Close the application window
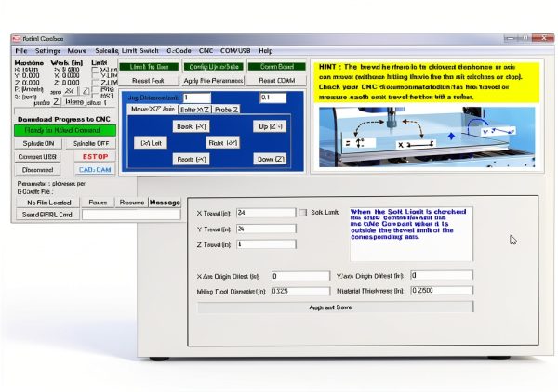Screen dimensions: 558x392 pyautogui.click(x=543, y=38)
